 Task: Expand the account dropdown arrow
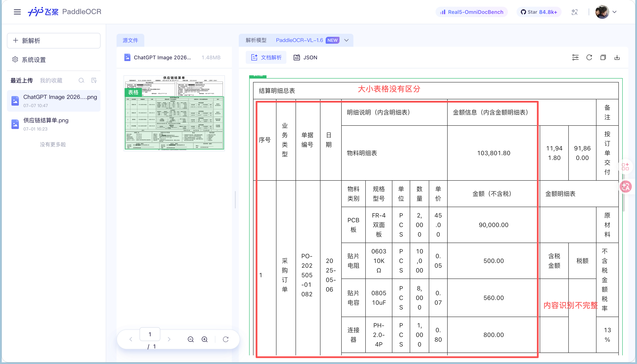(x=614, y=12)
